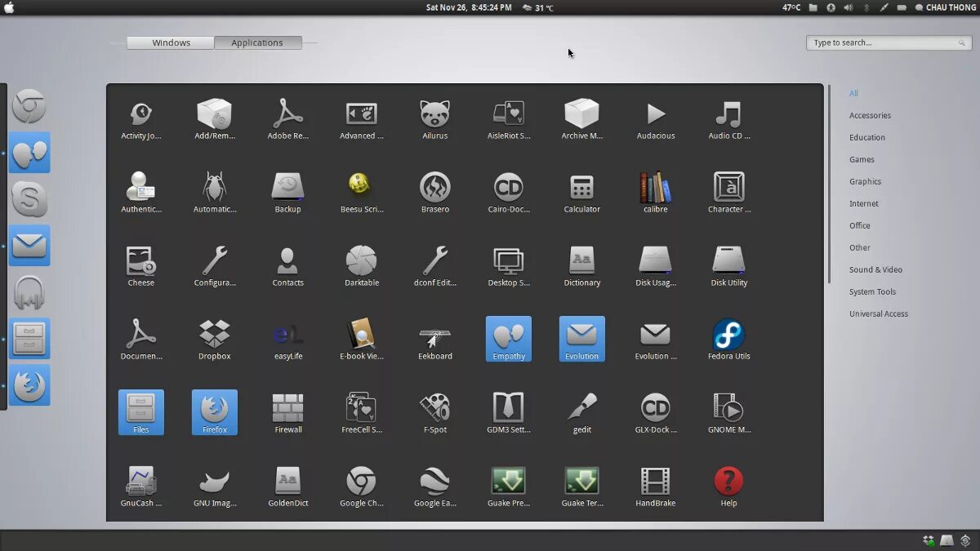Launch Cairo-Dock

[509, 193]
